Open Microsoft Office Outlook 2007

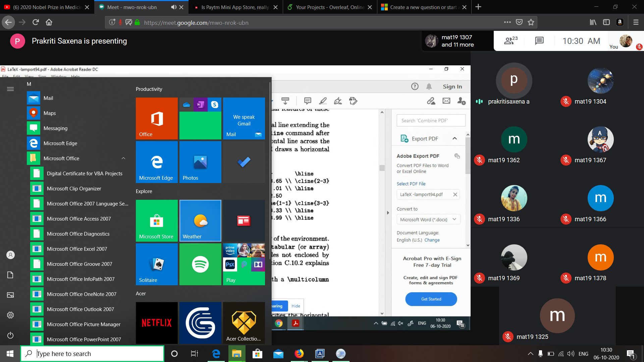[x=80, y=309]
